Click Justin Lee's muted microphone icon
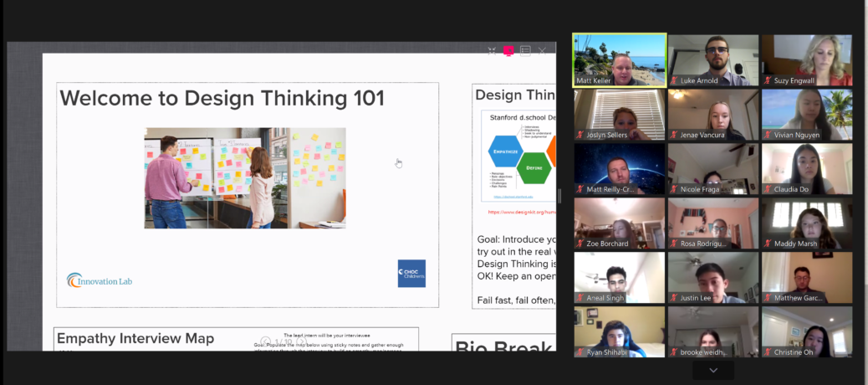 [x=674, y=298]
